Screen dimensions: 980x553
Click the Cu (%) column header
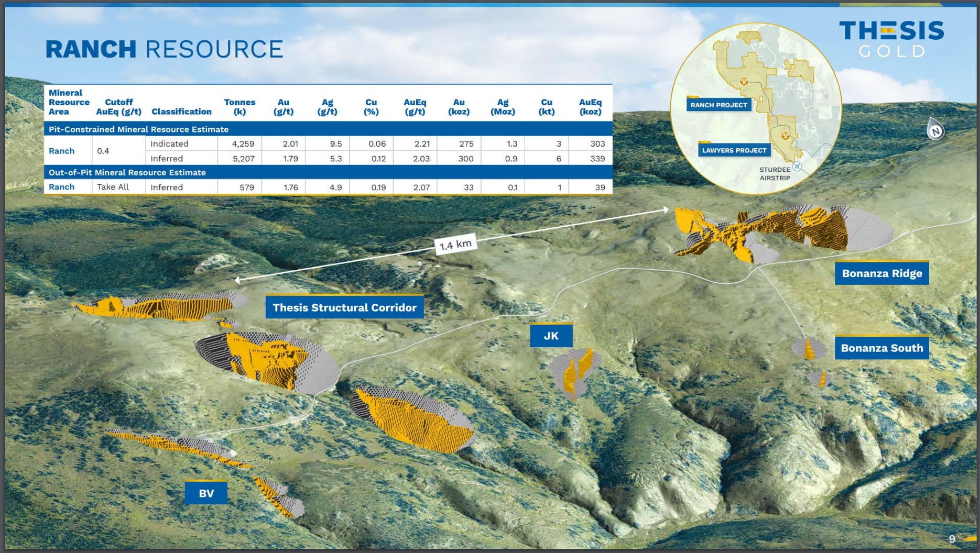click(x=371, y=107)
